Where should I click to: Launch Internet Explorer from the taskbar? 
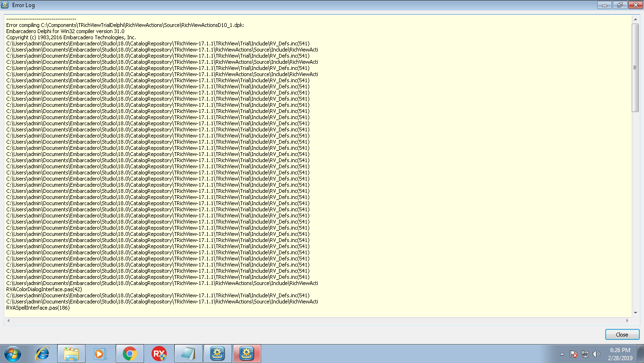[42, 354]
